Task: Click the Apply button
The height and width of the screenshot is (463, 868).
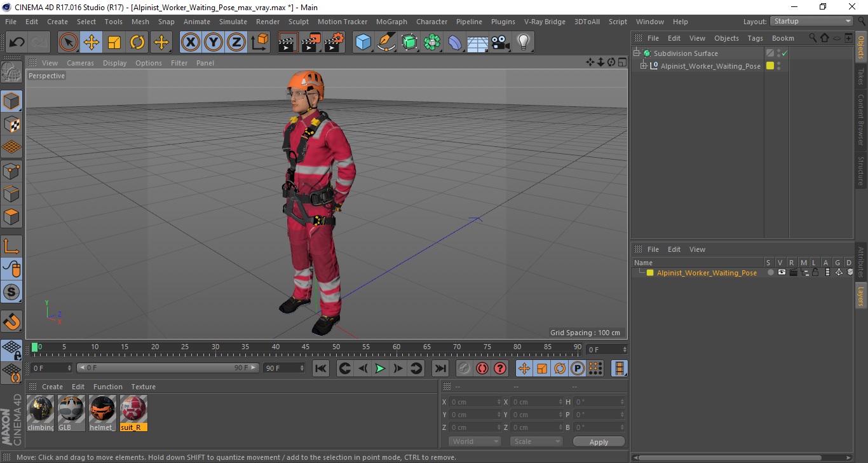Action: tap(599, 441)
